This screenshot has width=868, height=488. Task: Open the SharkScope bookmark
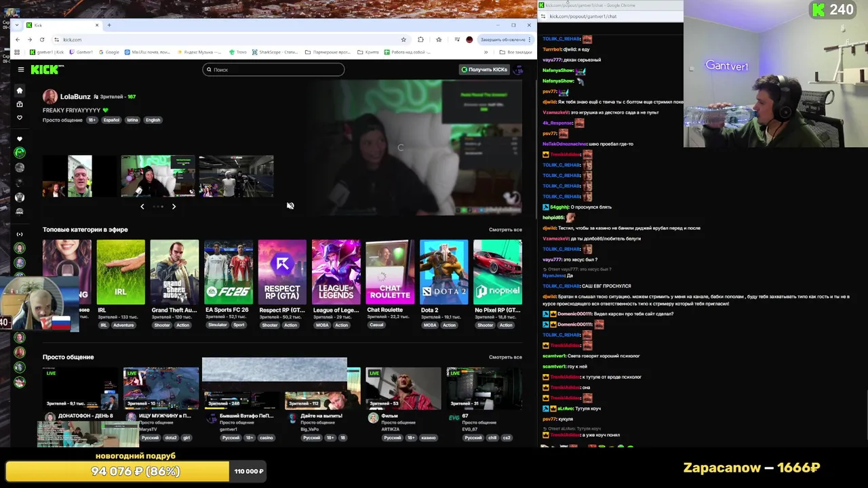[275, 52]
